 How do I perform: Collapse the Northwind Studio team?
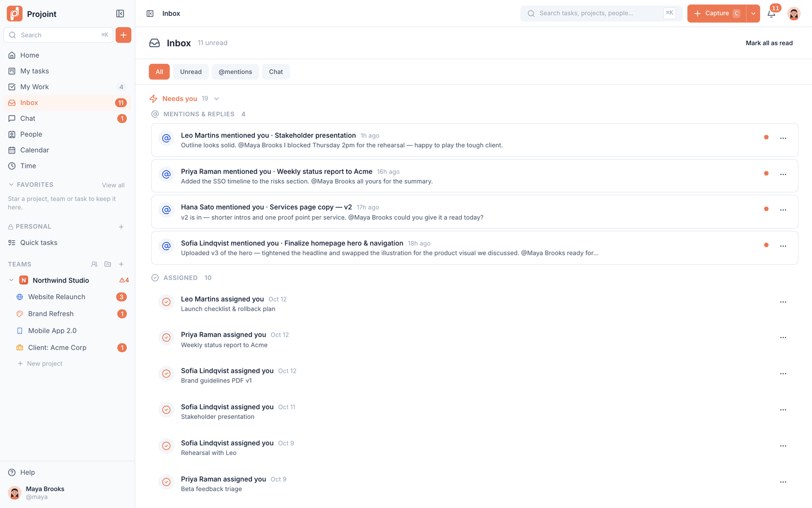tap(11, 280)
